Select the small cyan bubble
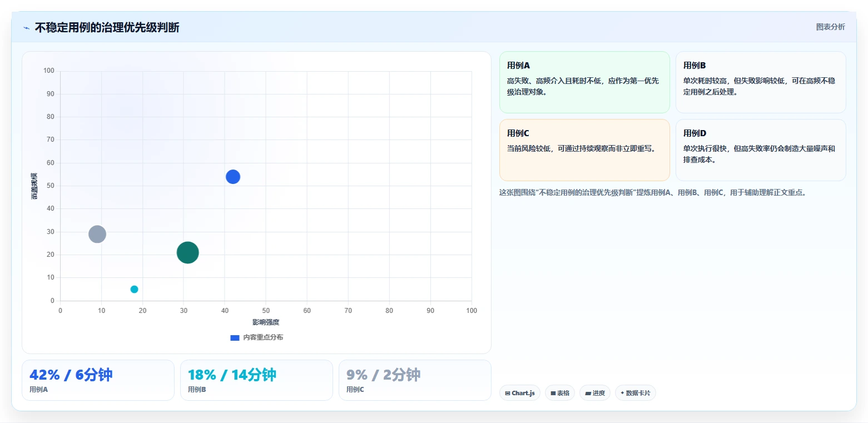 tap(134, 289)
